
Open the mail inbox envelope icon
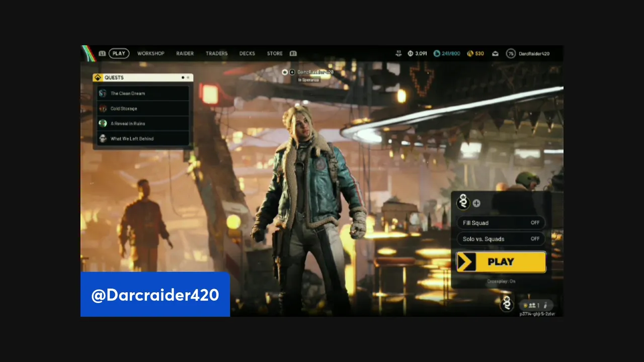495,54
